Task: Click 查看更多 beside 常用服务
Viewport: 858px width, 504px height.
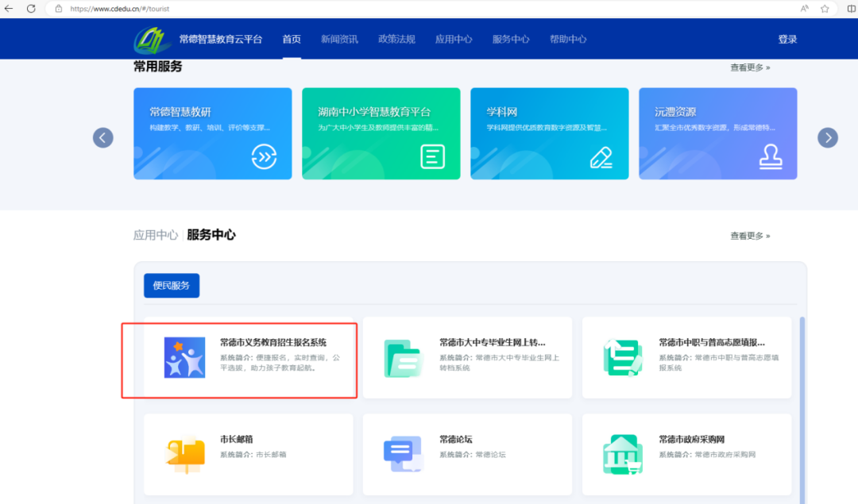Action: pyautogui.click(x=750, y=67)
